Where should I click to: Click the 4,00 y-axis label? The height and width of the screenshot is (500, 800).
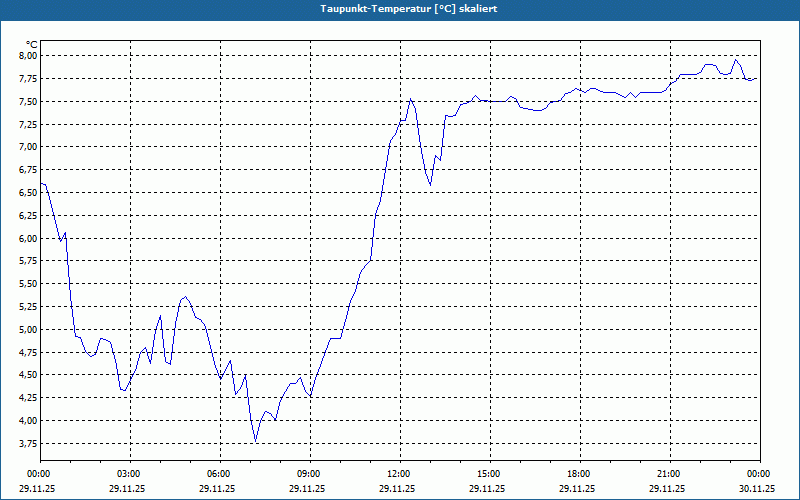29,421
